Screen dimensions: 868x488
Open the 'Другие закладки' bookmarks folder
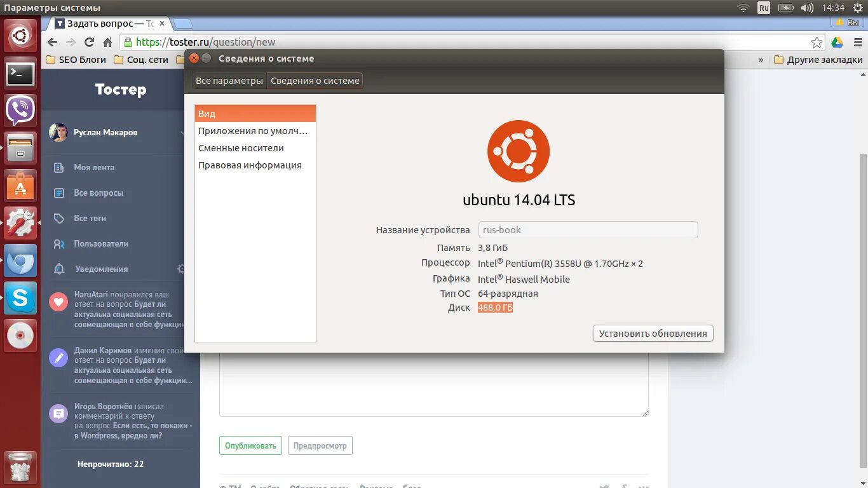click(818, 60)
